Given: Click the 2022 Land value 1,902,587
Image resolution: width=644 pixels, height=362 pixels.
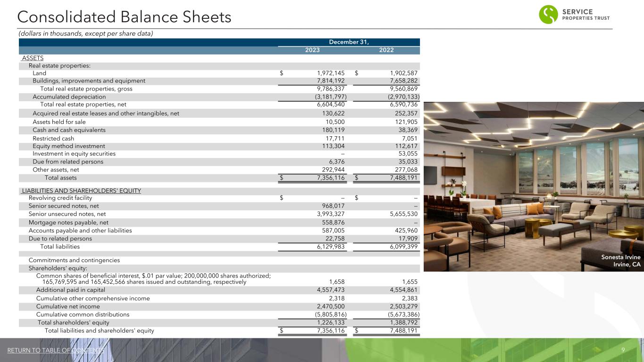Looking at the screenshot, I should point(403,73).
